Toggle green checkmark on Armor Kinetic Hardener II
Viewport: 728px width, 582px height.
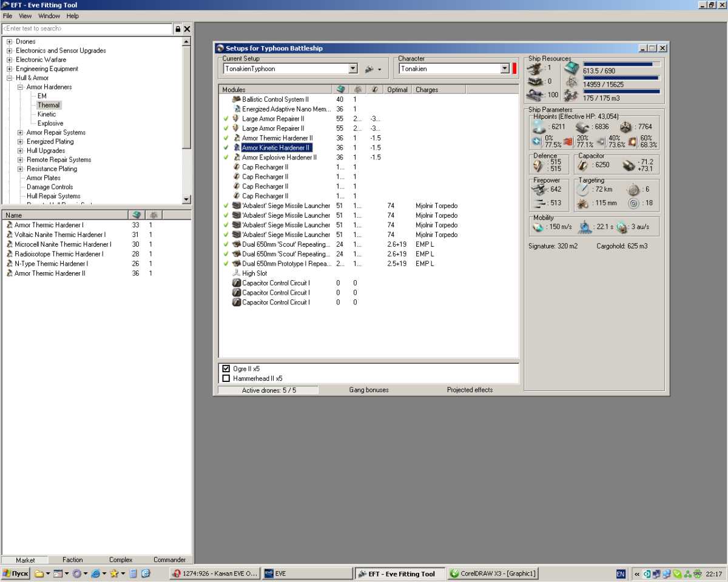[x=226, y=148]
